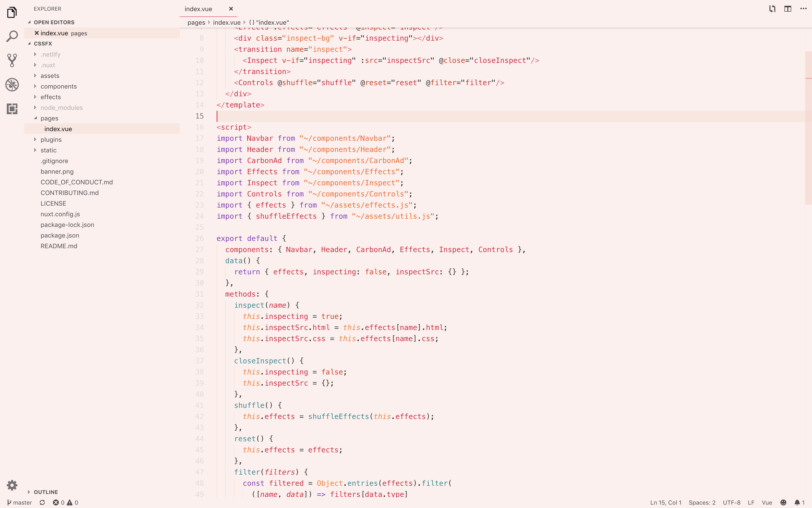Click the feedback smiley icon
Screen dimensions: 812x508
pyautogui.click(x=783, y=502)
